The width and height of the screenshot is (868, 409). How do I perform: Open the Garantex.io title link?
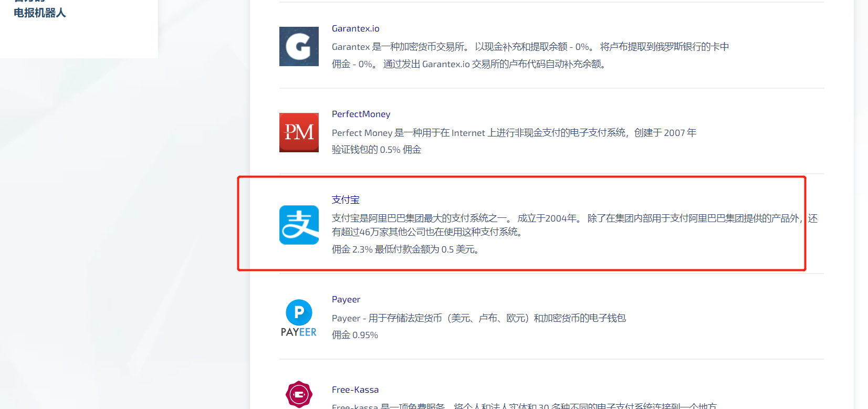[x=355, y=28]
